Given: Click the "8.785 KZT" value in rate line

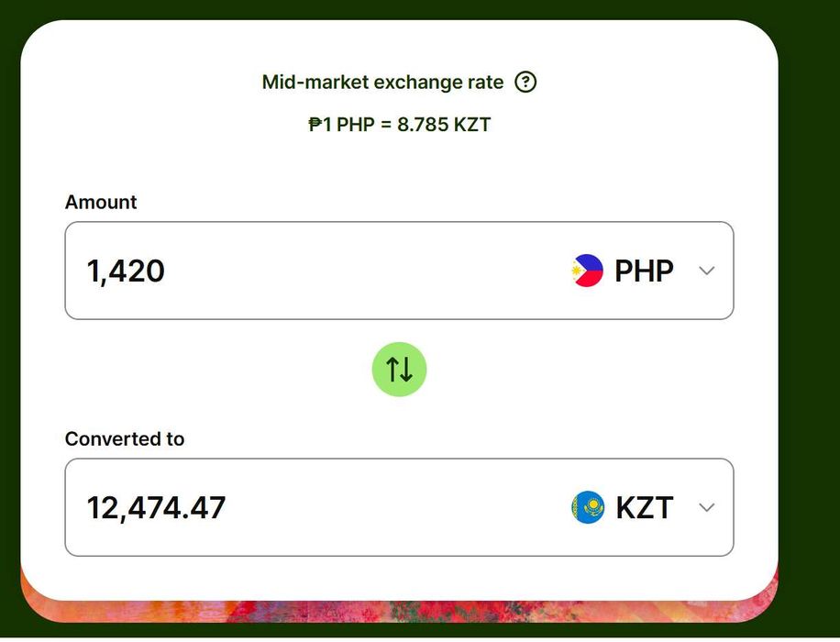Looking at the screenshot, I should click(x=444, y=125).
